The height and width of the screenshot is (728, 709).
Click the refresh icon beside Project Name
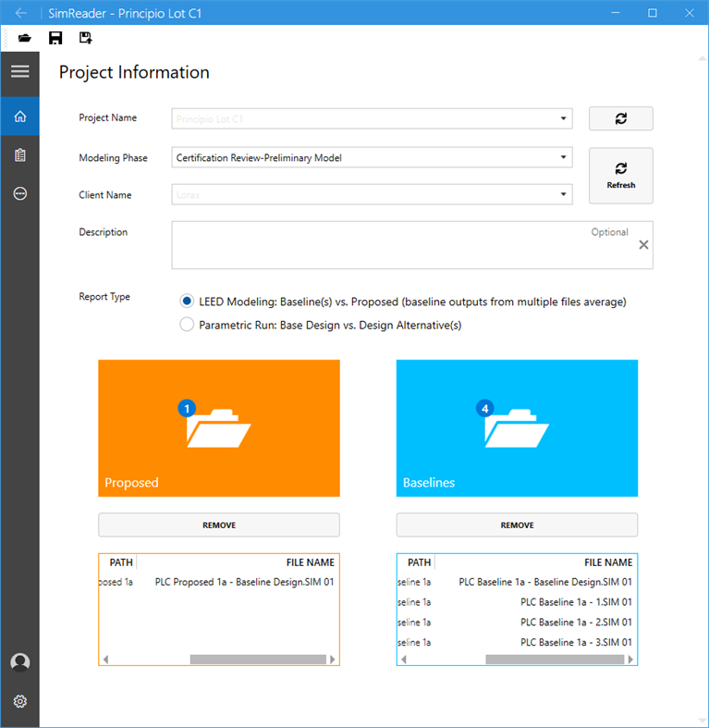[621, 118]
